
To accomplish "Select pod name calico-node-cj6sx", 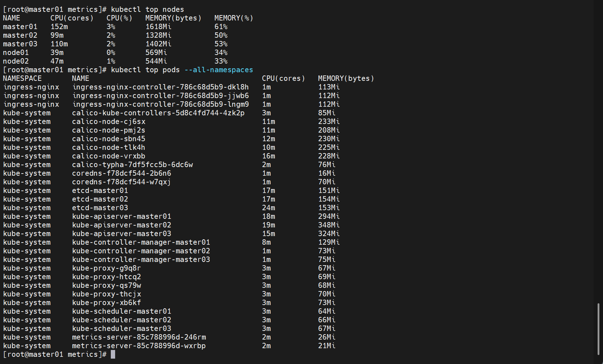I will 109,121.
